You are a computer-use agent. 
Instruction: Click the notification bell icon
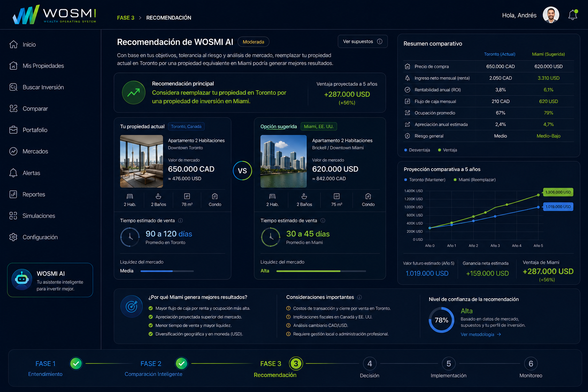(573, 15)
